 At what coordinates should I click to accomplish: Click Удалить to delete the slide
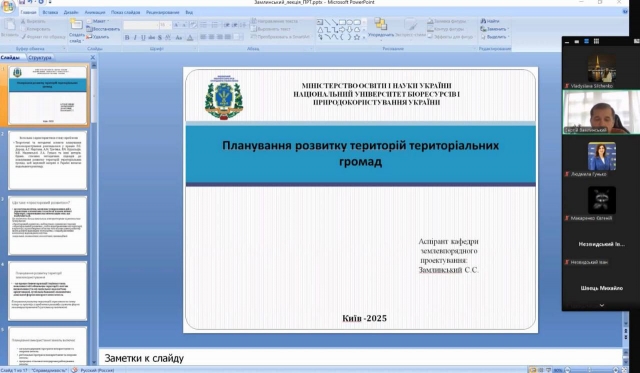(98, 37)
